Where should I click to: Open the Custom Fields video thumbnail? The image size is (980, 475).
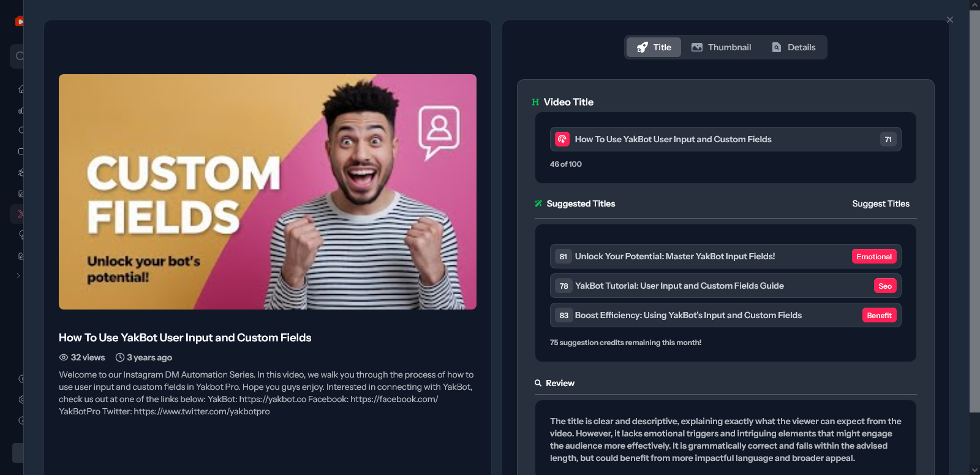268,192
